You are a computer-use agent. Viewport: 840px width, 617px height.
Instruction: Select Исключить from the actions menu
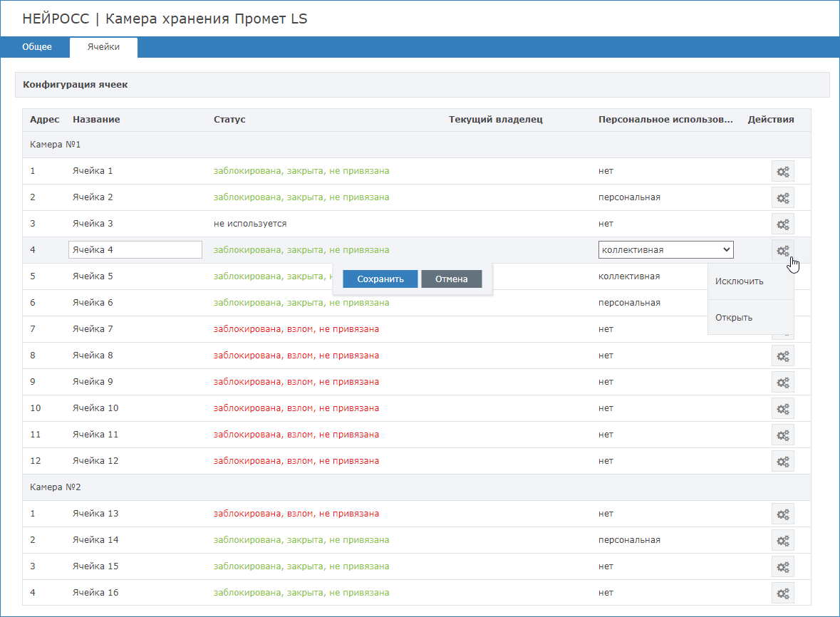pos(740,281)
